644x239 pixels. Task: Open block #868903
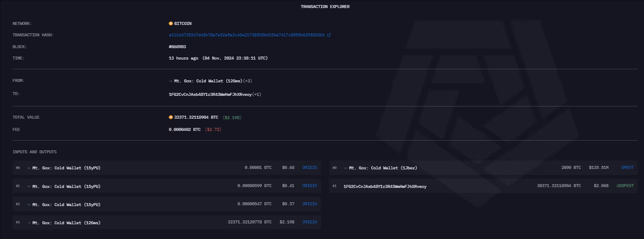coord(177,46)
